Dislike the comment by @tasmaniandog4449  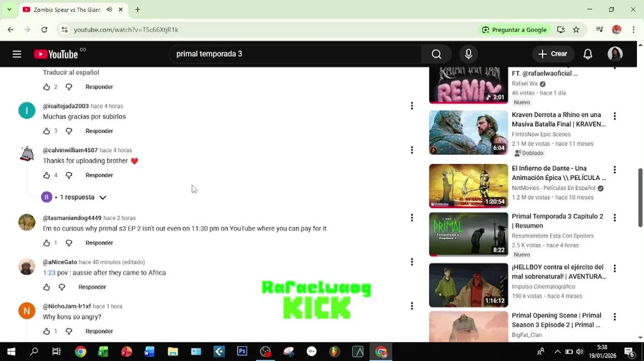pyautogui.click(x=69, y=243)
